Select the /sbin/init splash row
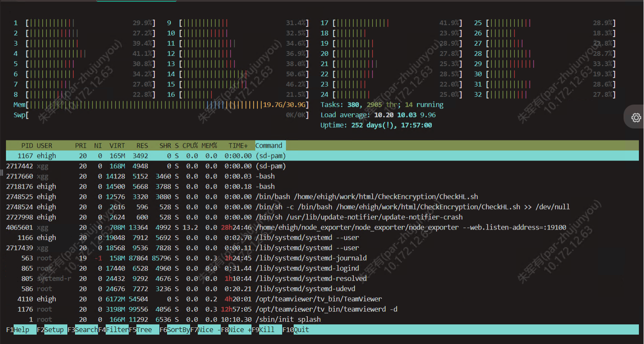 click(322, 320)
